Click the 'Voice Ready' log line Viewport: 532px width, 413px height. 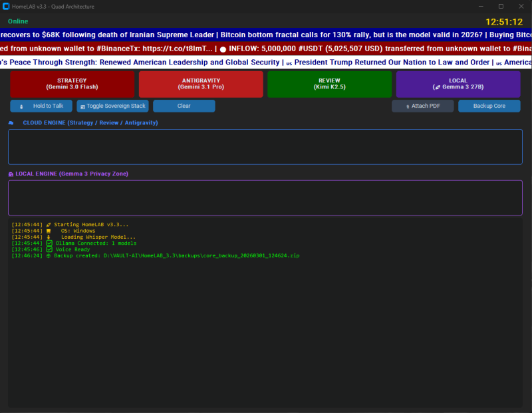(51, 249)
